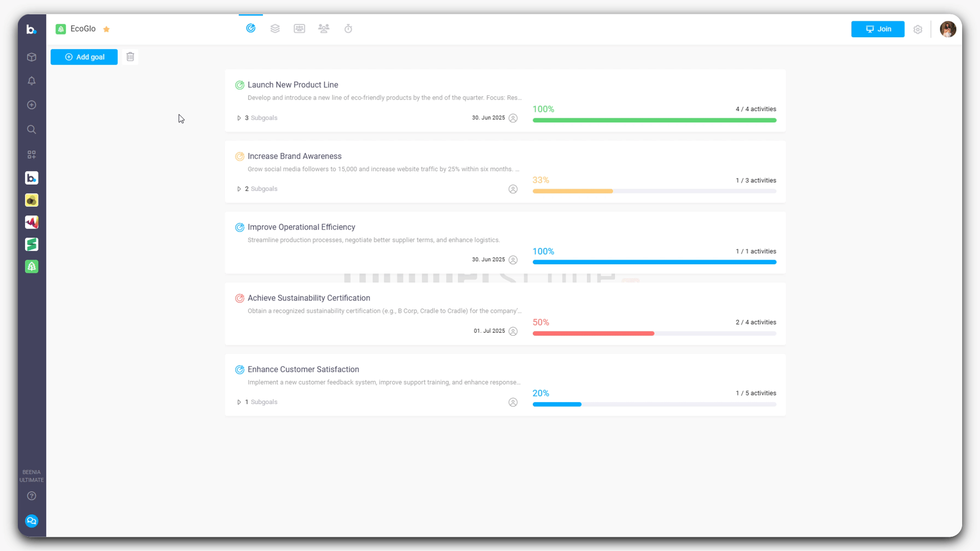Click the Join button
The image size is (980, 551).
(877, 29)
